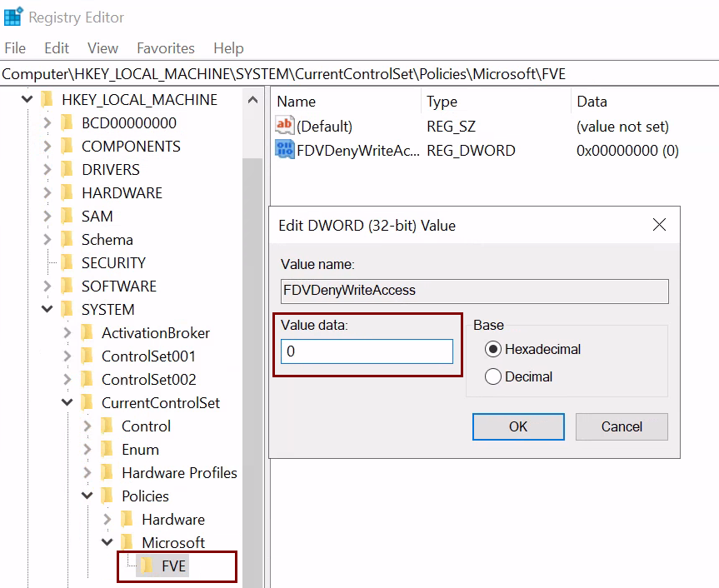Select the SECURITY folder icon

tap(67, 262)
